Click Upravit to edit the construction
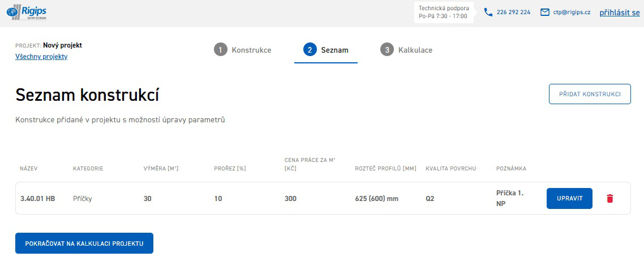Image resolution: width=644 pixels, height=265 pixels. pyautogui.click(x=569, y=199)
